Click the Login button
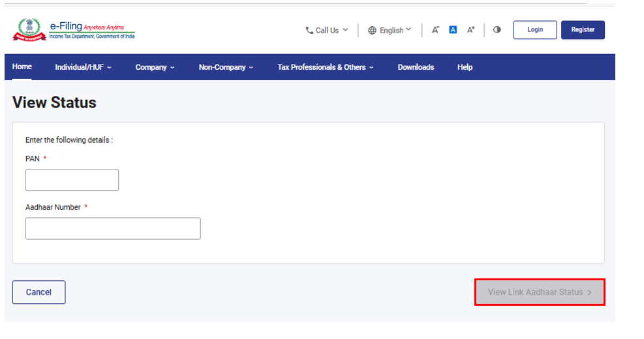This screenshot has width=644, height=339. 535,30
